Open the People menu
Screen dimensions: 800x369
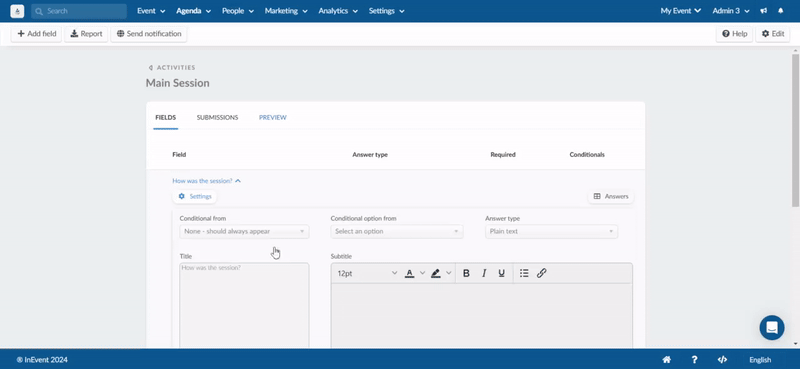click(x=238, y=11)
